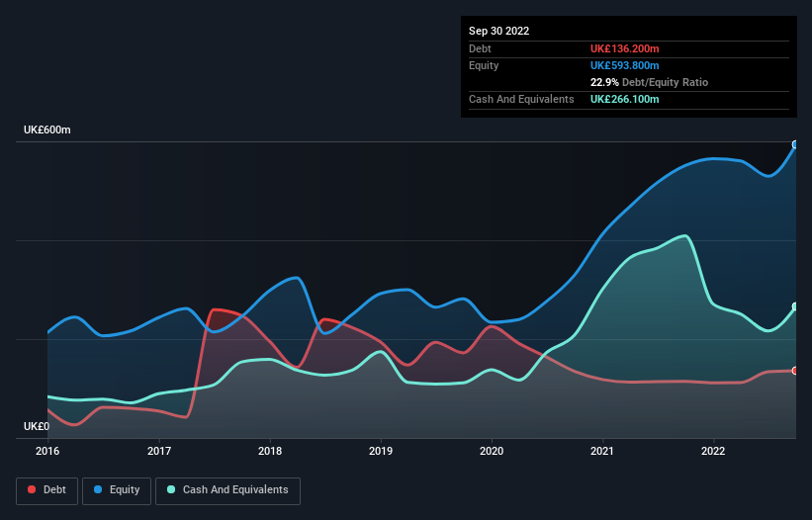Click the UK£593.800m equity value
This screenshot has width=812, height=520.
point(624,65)
